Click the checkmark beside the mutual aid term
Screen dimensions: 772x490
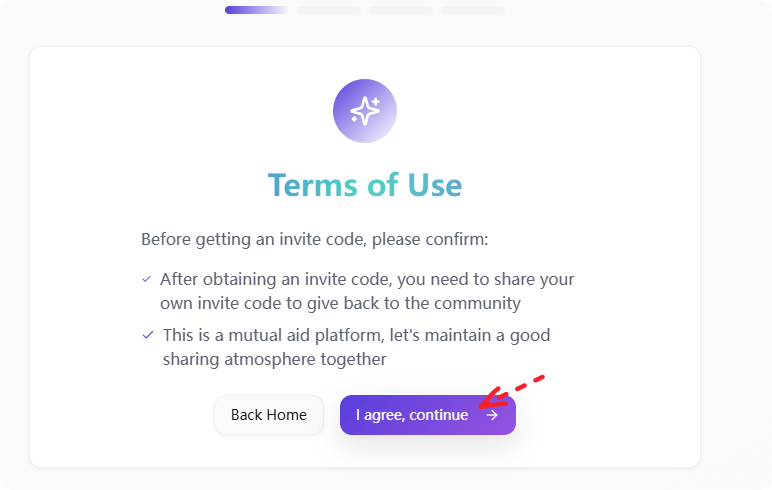coord(148,335)
